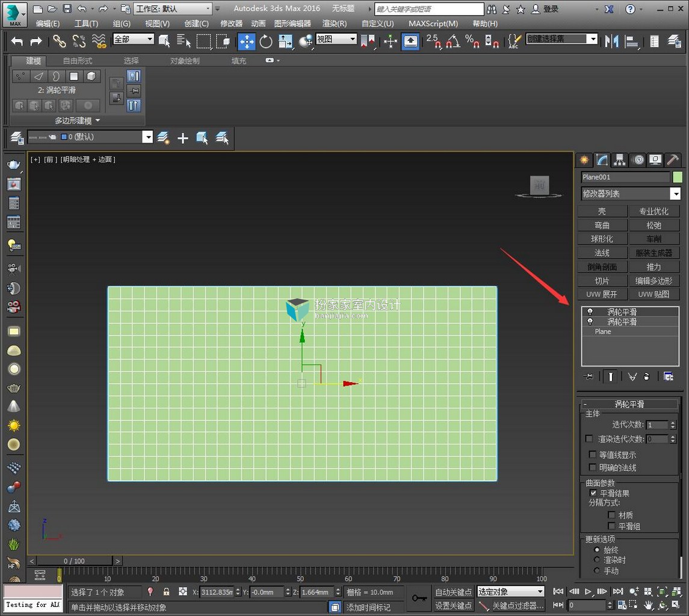Check the 材质 separation checkbox
This screenshot has height=616, width=689.
(611, 514)
